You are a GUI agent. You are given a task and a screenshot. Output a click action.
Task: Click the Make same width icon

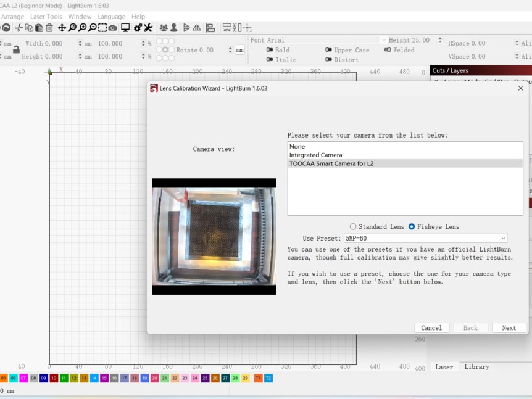227,28
